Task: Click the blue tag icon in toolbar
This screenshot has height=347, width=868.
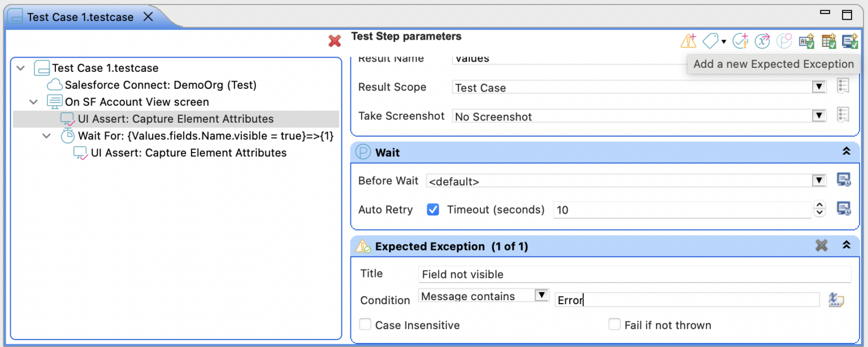Action: (710, 41)
